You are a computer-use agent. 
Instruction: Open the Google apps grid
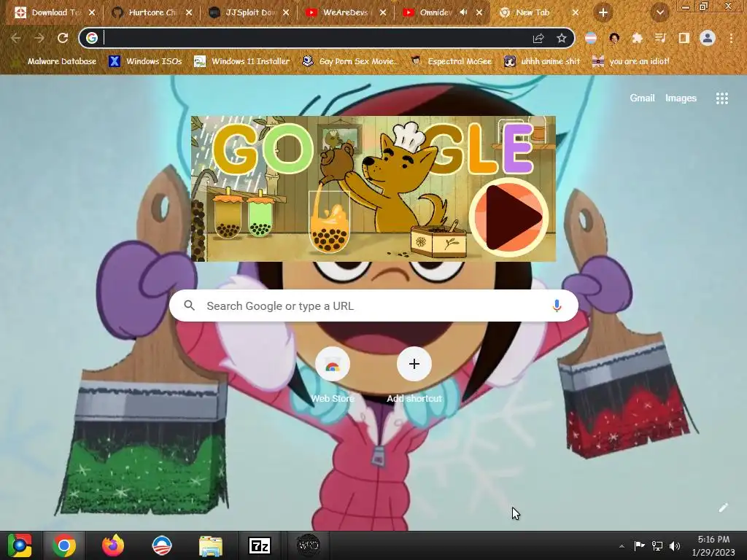tap(721, 98)
